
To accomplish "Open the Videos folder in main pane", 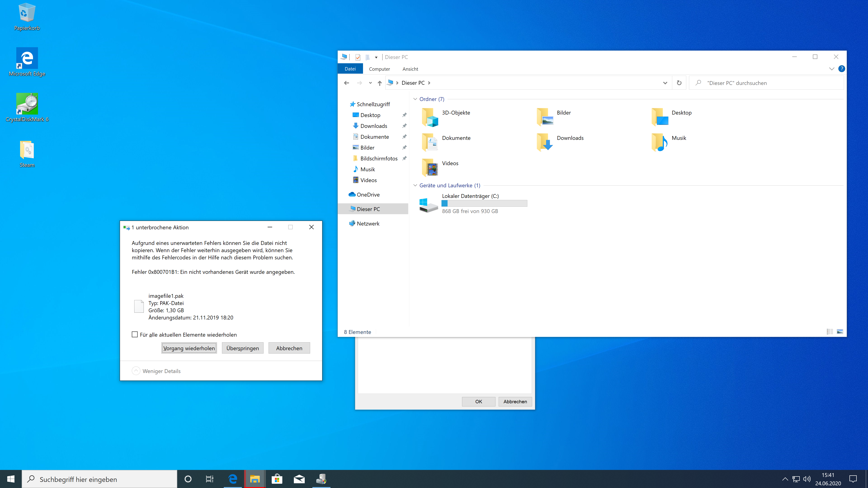I will pos(440,167).
